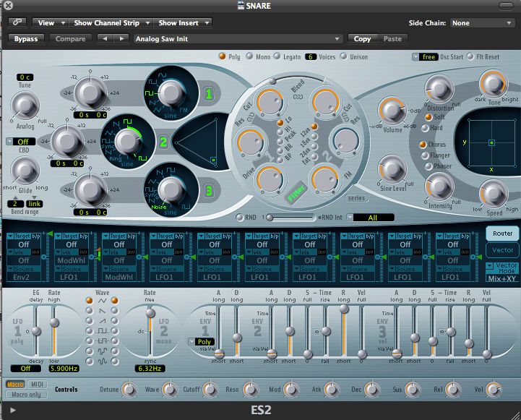Toggle the RND button
Screen dimensions: 521x420
(239, 218)
